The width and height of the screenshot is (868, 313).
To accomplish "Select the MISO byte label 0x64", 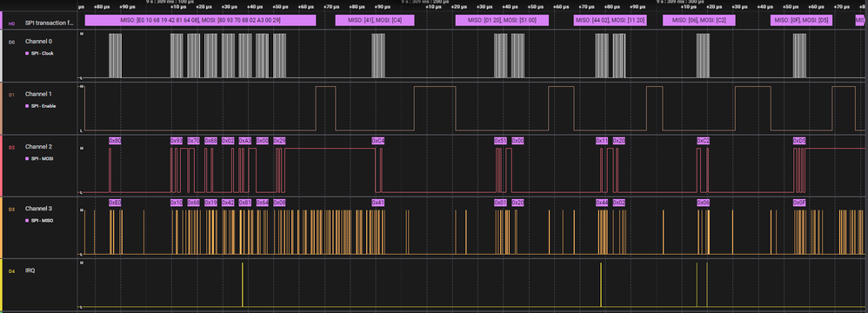I will 263,203.
